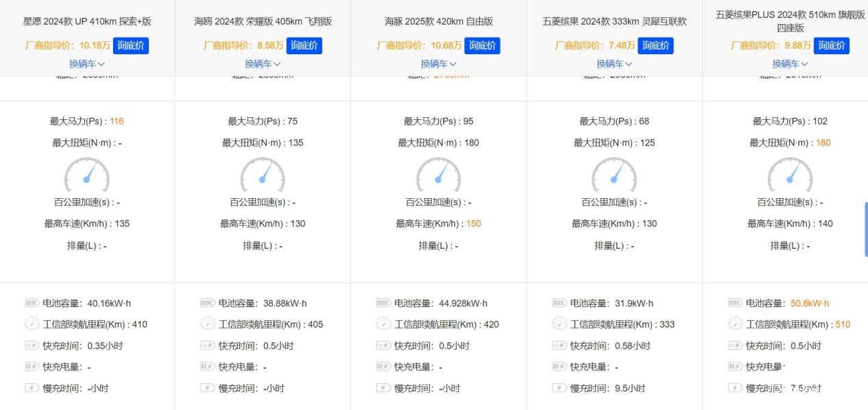The height and width of the screenshot is (410, 868).
Task: Click range gauge icon beside 续航里程 333
Action: [560, 324]
